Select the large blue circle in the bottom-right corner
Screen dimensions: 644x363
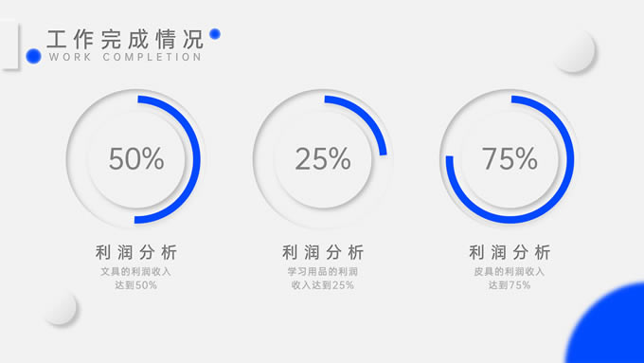tap(606, 322)
